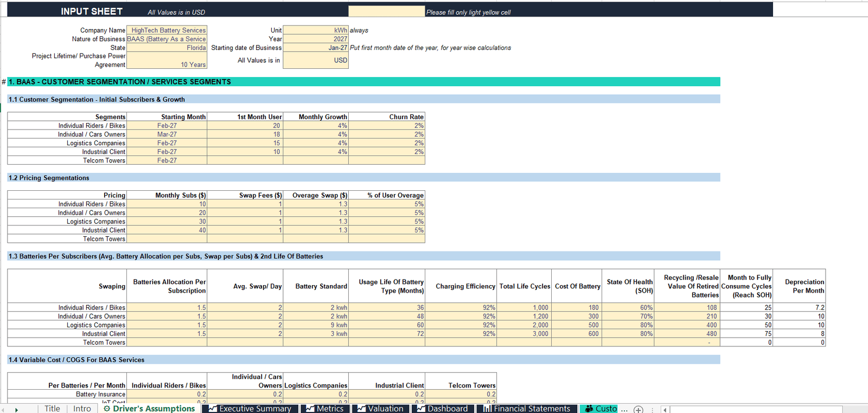Select Battery Insurance row label
This screenshot has height=413, width=868.
(x=67, y=395)
